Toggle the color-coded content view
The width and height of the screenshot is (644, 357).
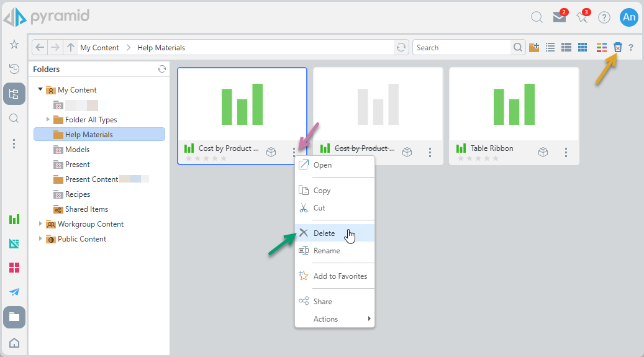601,48
